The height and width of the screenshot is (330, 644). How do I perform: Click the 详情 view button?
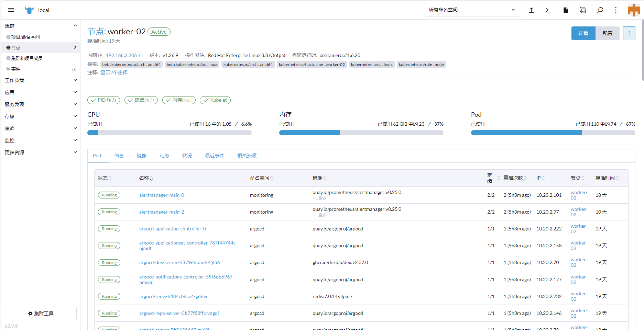tap(583, 33)
